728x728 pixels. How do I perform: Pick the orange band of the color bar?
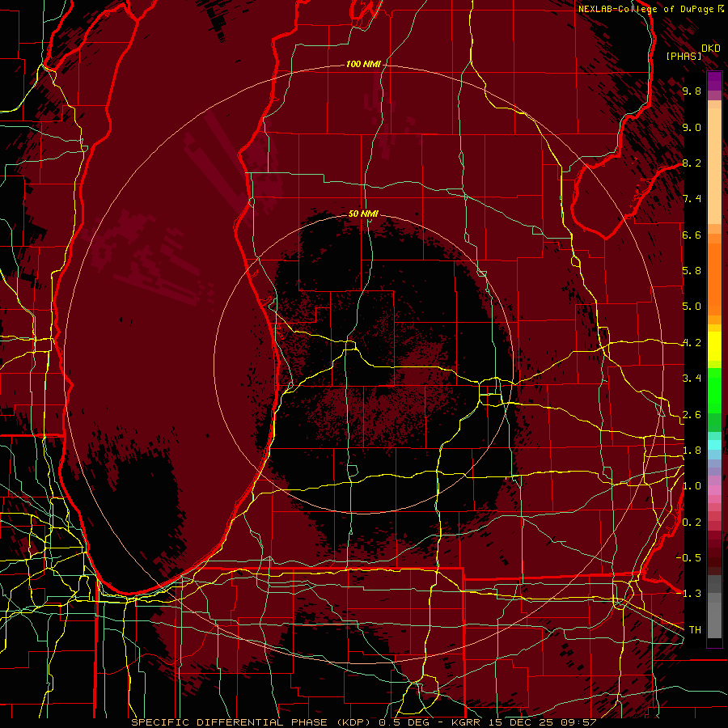coord(714,278)
